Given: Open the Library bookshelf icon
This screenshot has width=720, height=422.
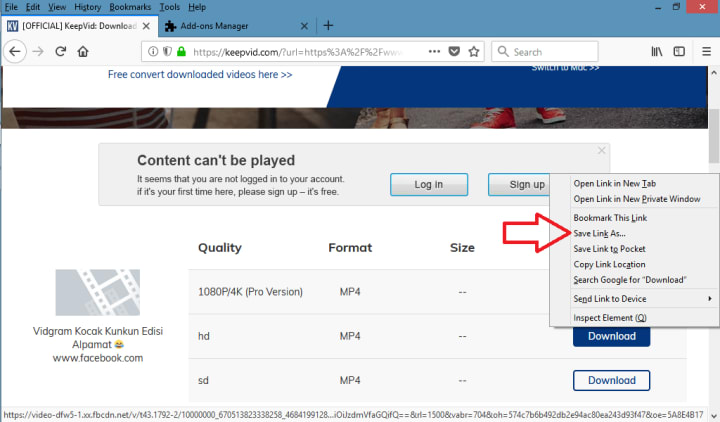Looking at the screenshot, I should [657, 51].
